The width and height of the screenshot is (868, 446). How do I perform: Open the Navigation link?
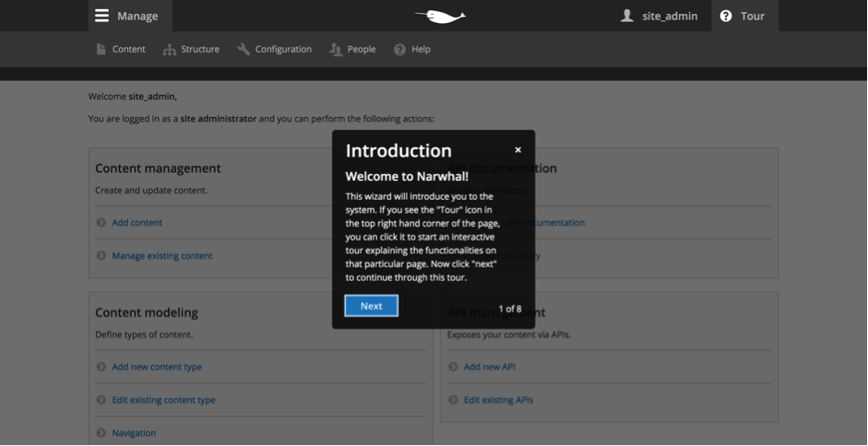coord(134,433)
